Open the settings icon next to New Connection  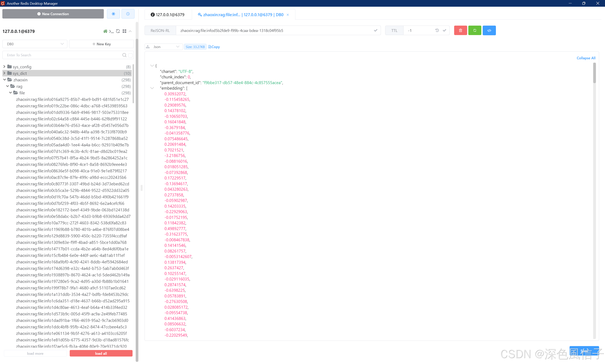113,14
